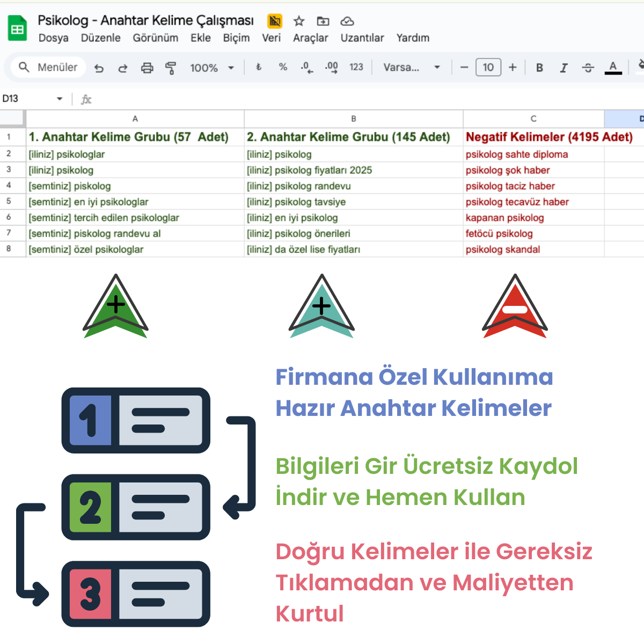
Task: Open the name box dropdown arrow
Action: click(60, 99)
